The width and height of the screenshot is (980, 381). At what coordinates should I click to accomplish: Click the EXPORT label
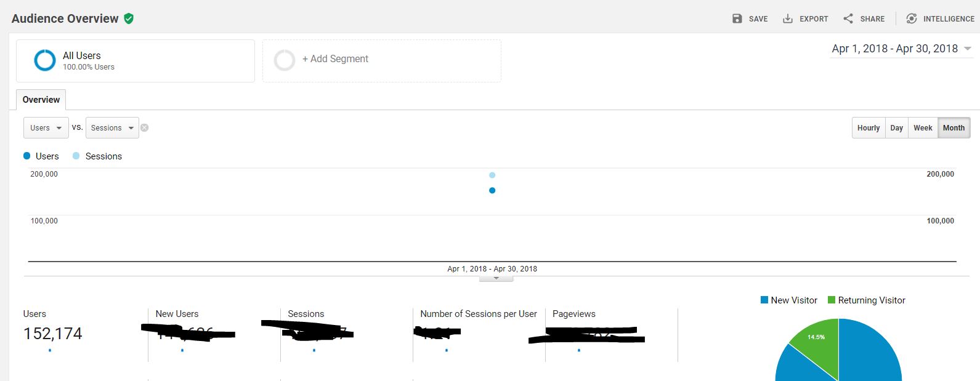(814, 19)
